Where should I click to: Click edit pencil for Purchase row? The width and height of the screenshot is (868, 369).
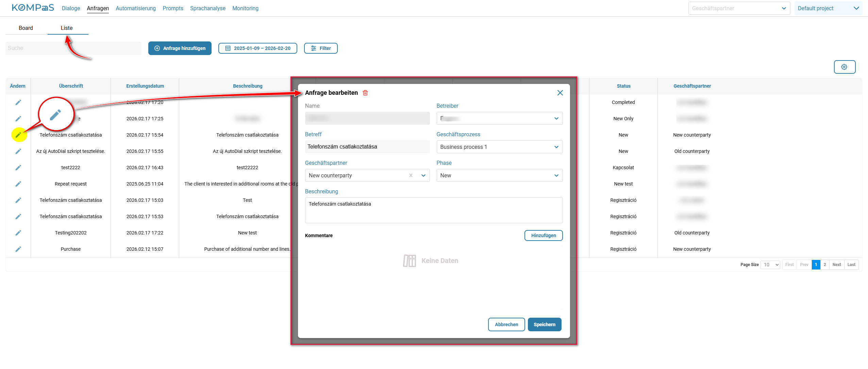18,249
